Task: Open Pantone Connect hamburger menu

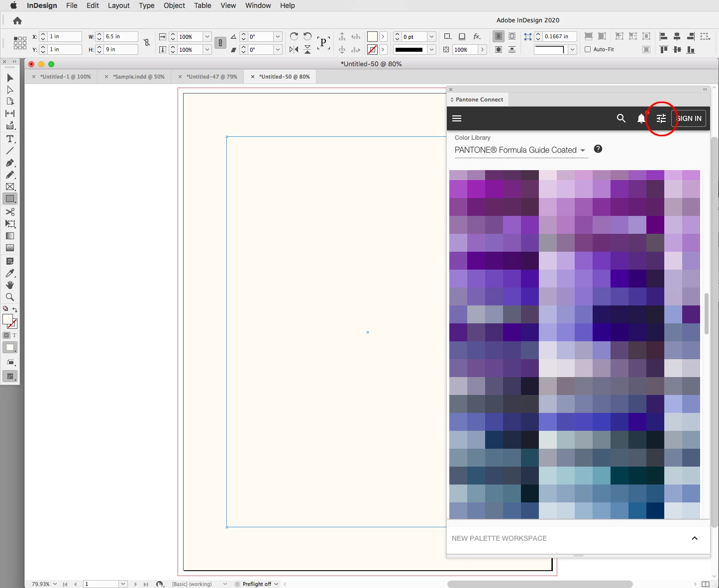Action: (x=457, y=118)
